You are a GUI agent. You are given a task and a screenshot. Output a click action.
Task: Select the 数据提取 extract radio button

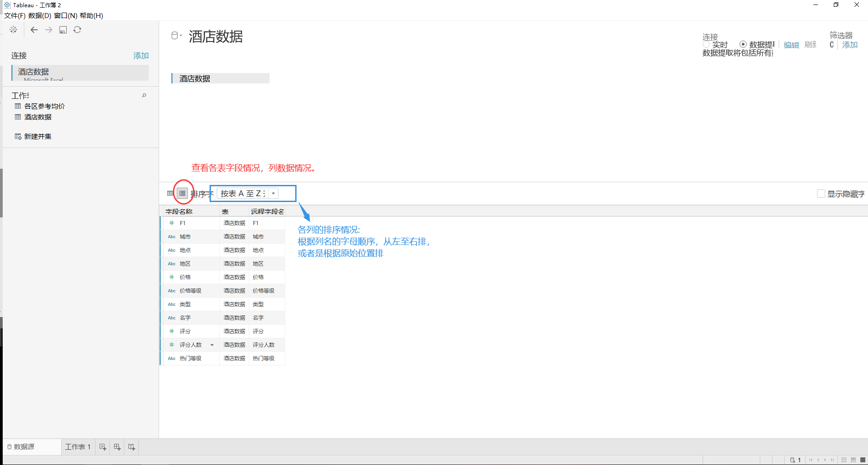tap(743, 44)
